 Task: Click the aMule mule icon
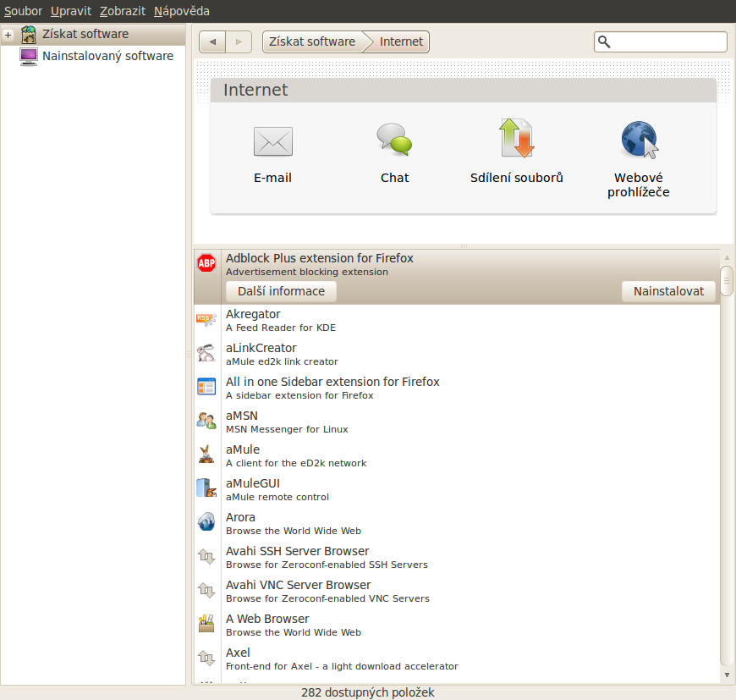coord(206,455)
